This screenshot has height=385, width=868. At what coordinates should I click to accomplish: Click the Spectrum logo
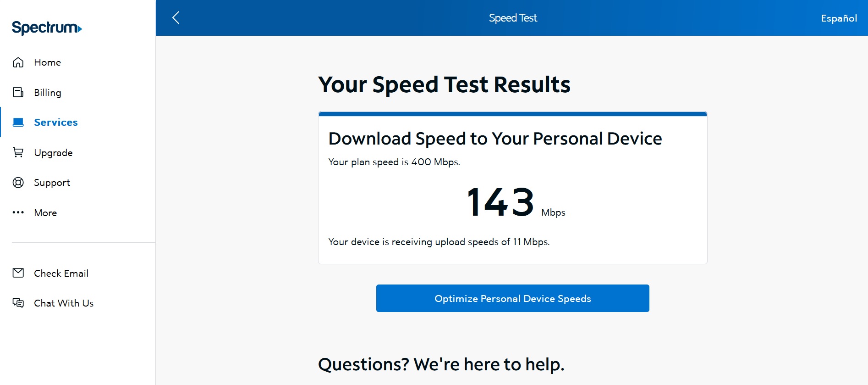pyautogui.click(x=47, y=28)
